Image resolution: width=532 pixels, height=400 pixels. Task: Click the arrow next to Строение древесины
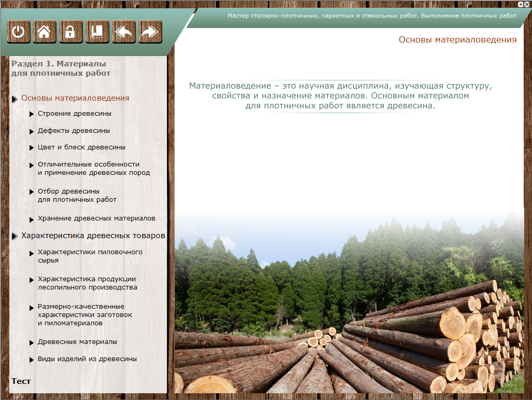click(x=32, y=114)
